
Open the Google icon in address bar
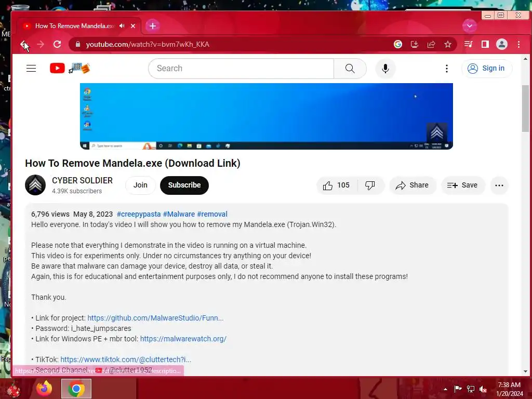tap(397, 45)
